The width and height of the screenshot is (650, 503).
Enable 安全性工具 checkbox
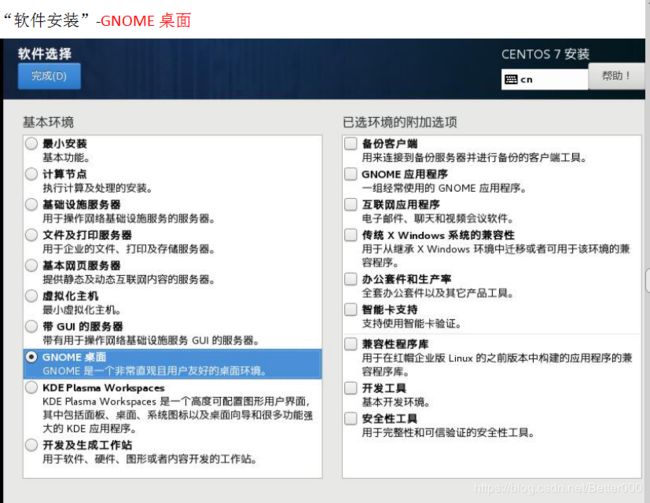351,418
